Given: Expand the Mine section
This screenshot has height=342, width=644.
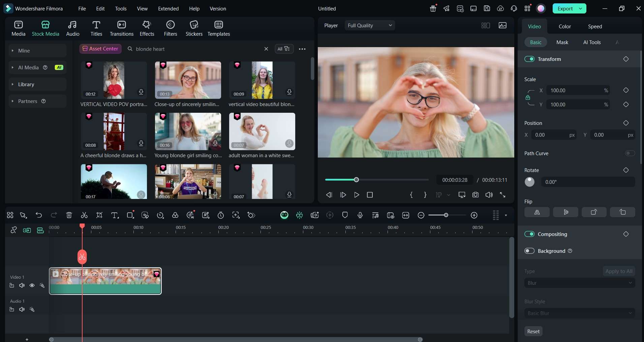Looking at the screenshot, I should (x=37, y=50).
